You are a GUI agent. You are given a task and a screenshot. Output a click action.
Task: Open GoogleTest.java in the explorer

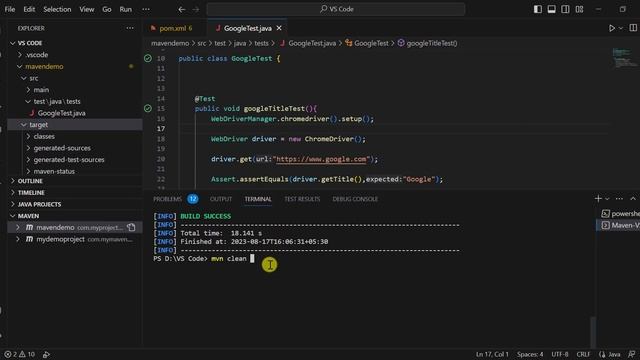click(75, 113)
